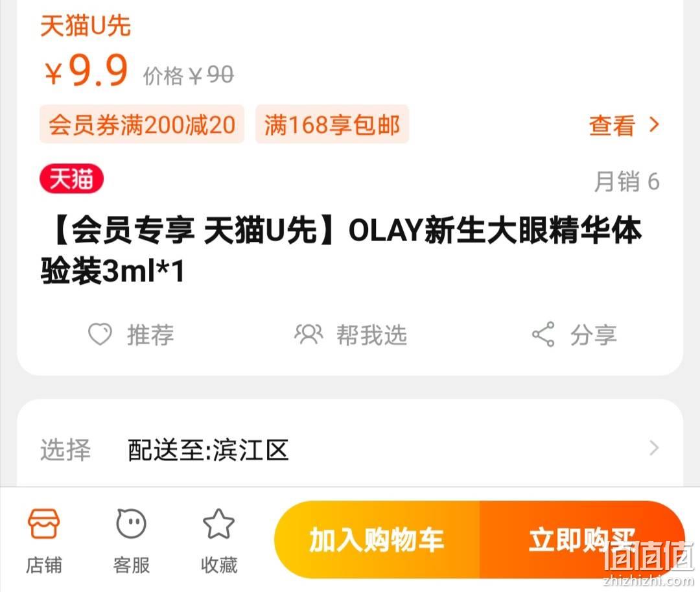Tap the 分享 share icon
Screen dimensions: 700x592
543,334
